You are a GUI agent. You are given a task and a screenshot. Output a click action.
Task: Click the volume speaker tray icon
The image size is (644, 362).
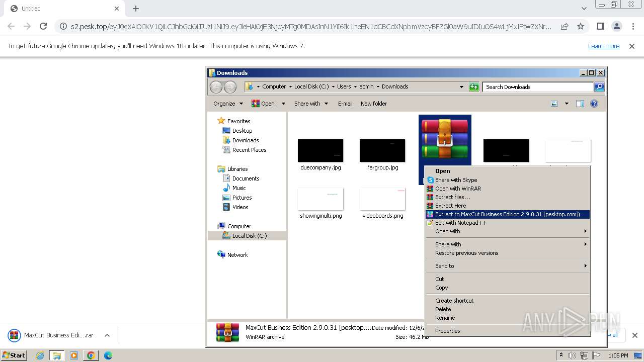572,355
